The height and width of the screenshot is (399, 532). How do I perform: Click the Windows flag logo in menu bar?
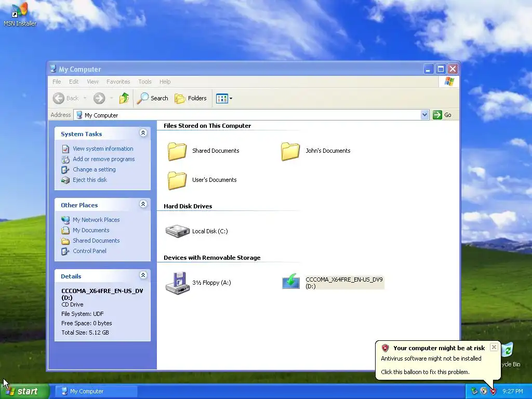click(449, 82)
